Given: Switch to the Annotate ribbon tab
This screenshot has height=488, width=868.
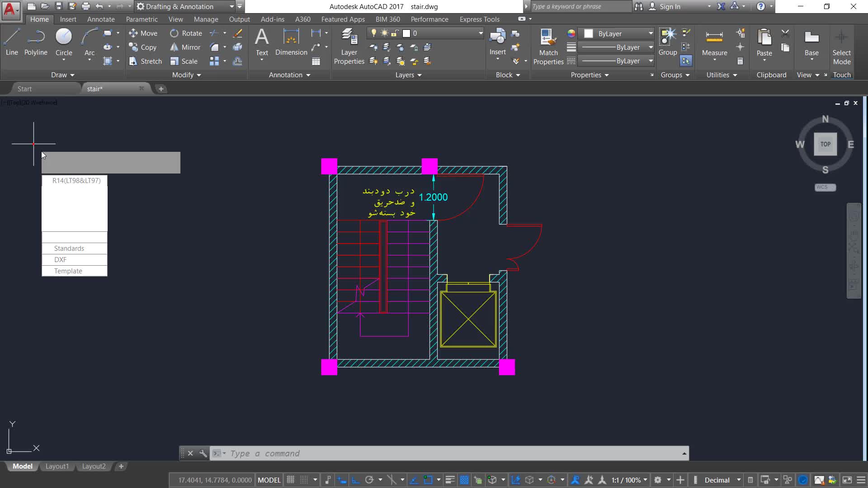Looking at the screenshot, I should click(x=101, y=19).
